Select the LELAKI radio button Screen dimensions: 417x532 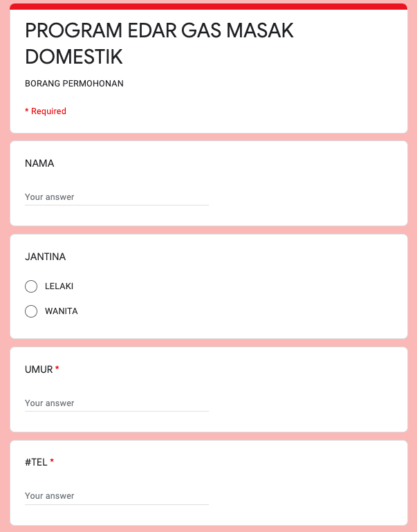[x=31, y=286]
